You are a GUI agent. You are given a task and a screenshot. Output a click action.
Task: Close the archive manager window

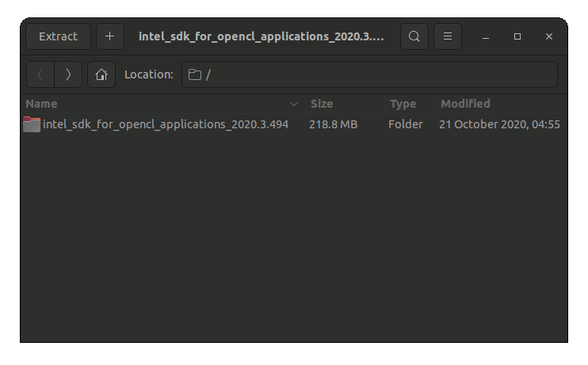(x=549, y=36)
